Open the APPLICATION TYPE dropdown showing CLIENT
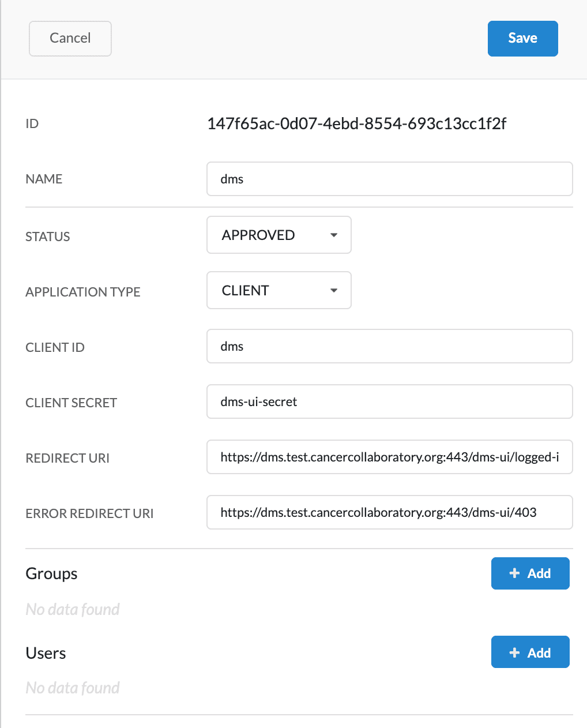 click(279, 290)
